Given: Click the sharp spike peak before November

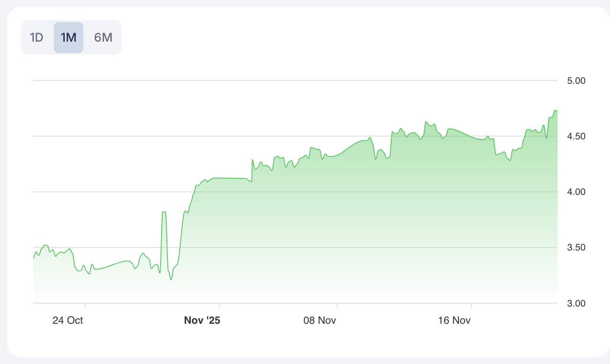Looking at the screenshot, I should pos(164,212).
